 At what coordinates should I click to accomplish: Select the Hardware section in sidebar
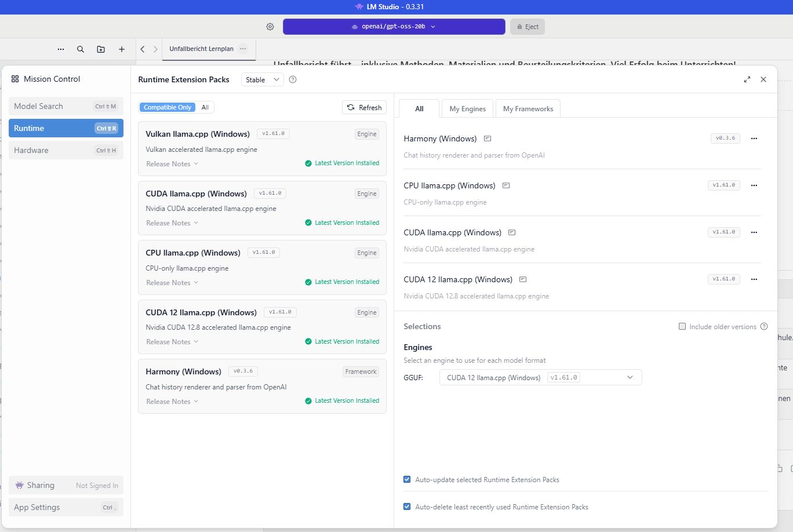(x=66, y=150)
